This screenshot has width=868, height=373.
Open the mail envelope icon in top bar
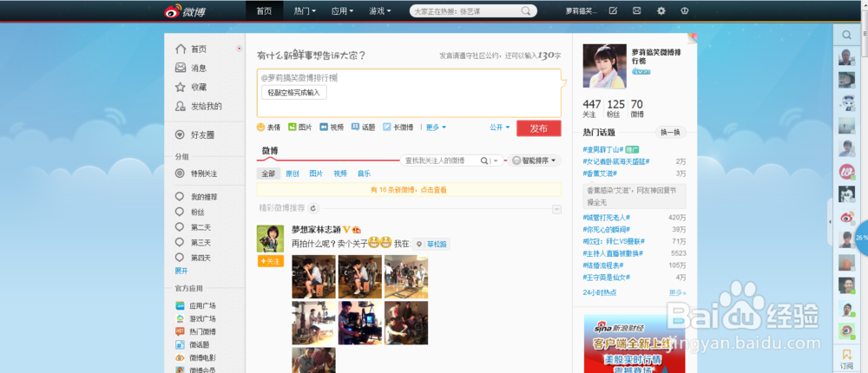tap(636, 11)
